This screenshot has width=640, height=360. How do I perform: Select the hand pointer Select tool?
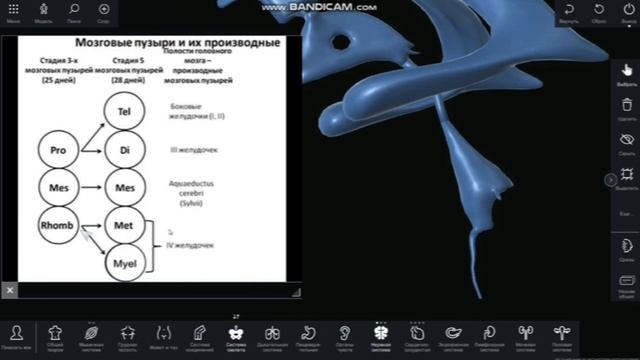pyautogui.click(x=627, y=70)
